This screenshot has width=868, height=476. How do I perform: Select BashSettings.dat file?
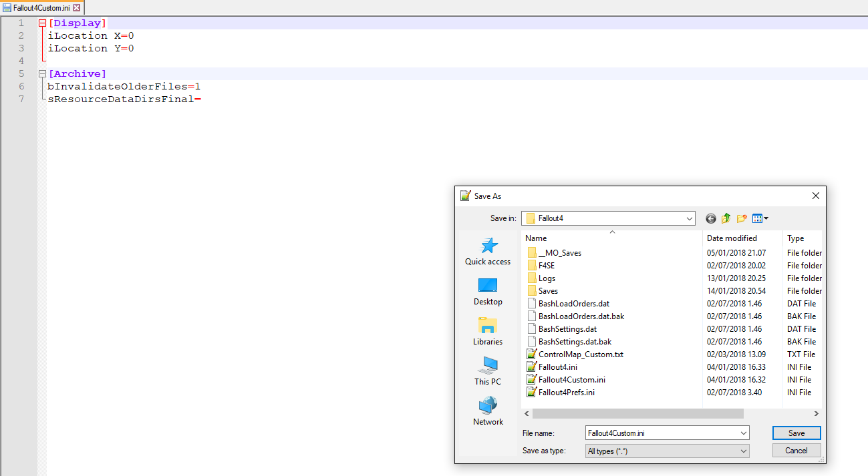(562, 329)
